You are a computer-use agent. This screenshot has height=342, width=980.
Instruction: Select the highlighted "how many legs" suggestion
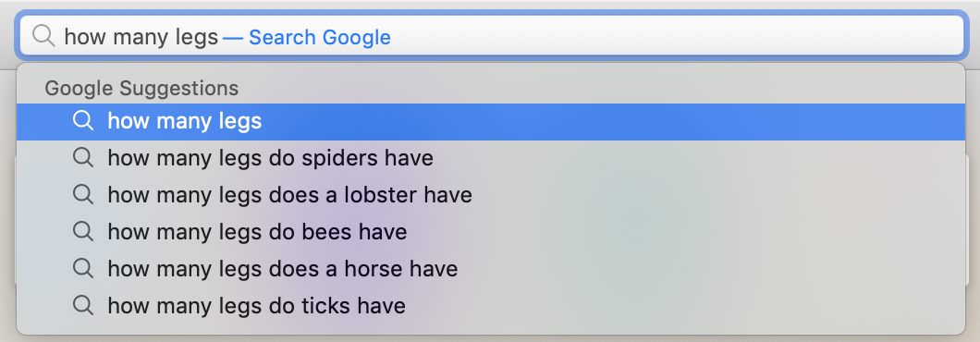[x=491, y=122]
